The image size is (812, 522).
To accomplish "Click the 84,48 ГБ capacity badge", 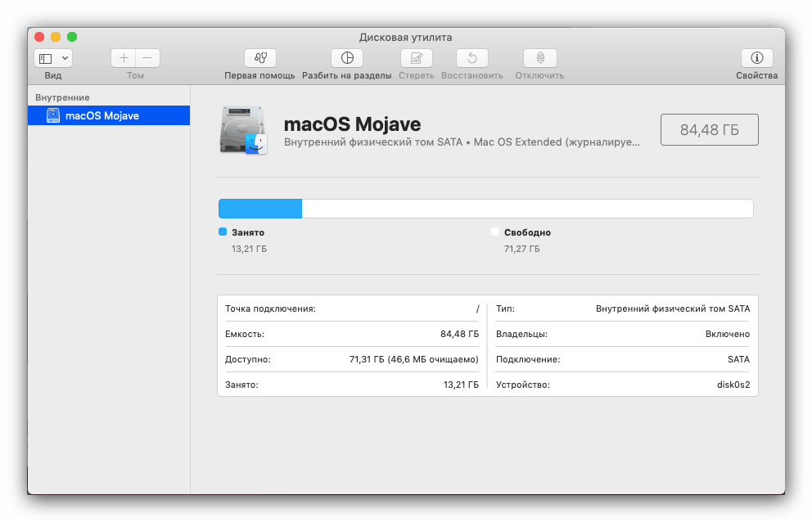I will (709, 129).
